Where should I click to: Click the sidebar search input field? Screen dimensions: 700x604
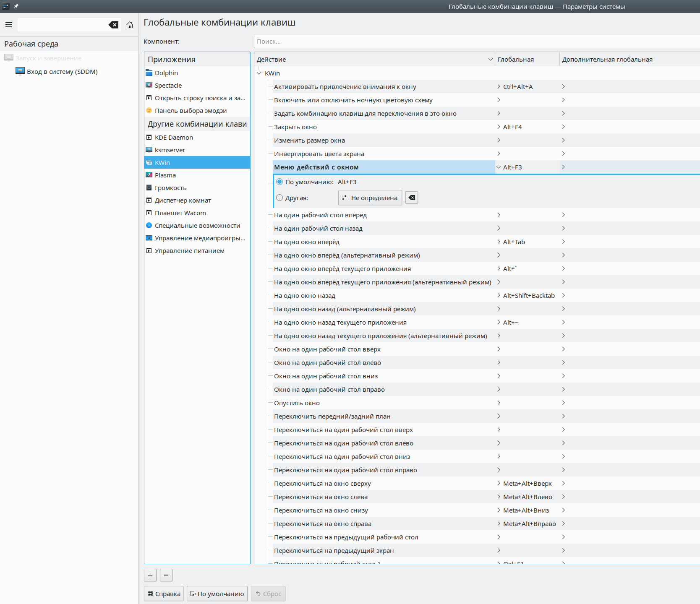coord(63,25)
